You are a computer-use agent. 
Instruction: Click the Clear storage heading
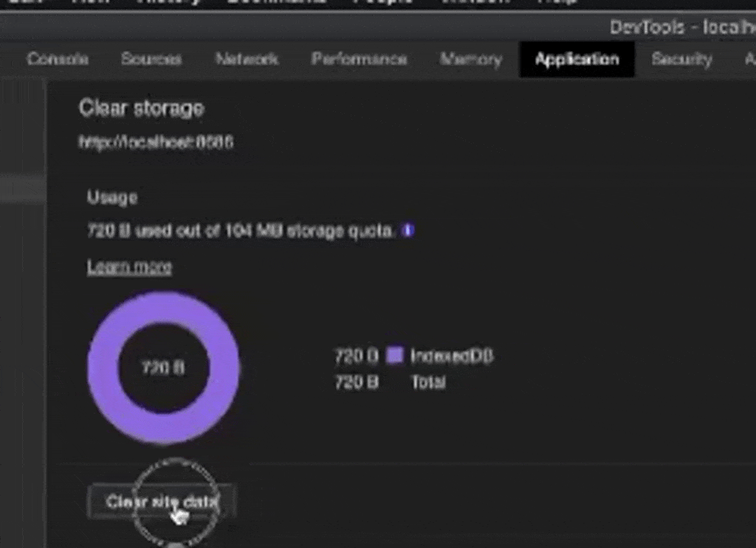tap(141, 108)
